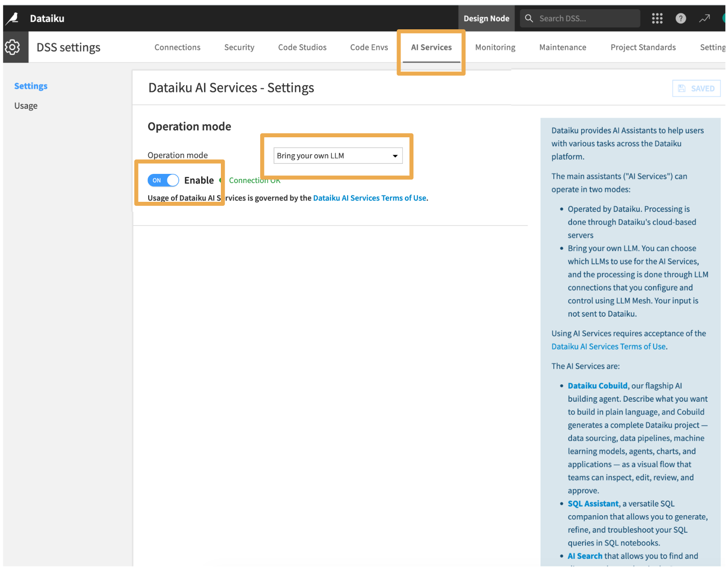The width and height of the screenshot is (728, 572).
Task: Switch to the Security tab
Action: point(239,47)
